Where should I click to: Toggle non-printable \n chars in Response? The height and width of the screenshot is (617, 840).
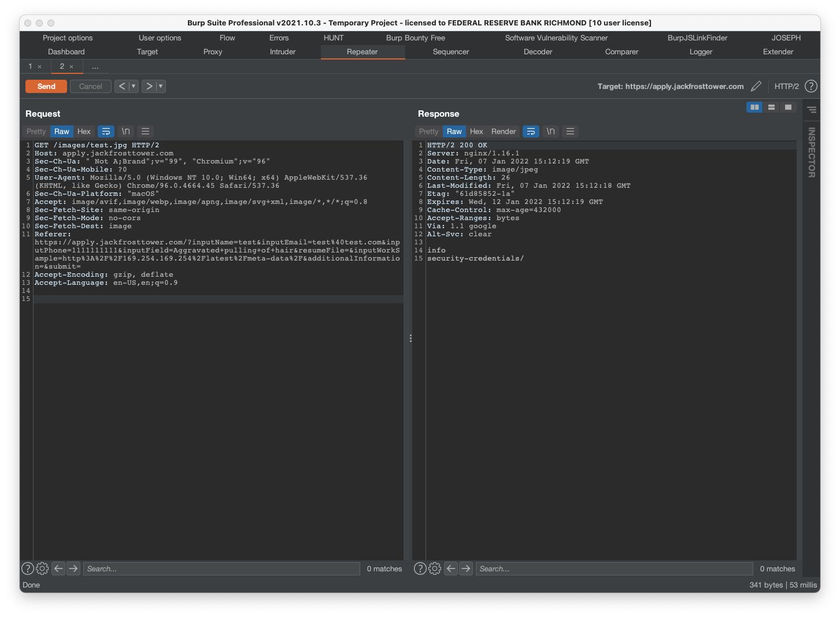[x=550, y=132]
